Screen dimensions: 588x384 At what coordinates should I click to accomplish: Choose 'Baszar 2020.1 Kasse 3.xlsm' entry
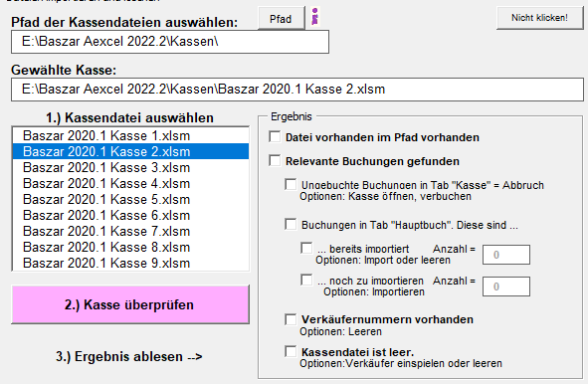(x=130, y=167)
